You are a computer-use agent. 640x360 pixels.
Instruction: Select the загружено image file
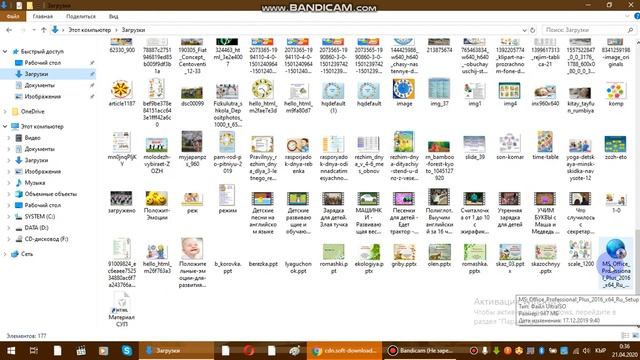click(x=122, y=202)
